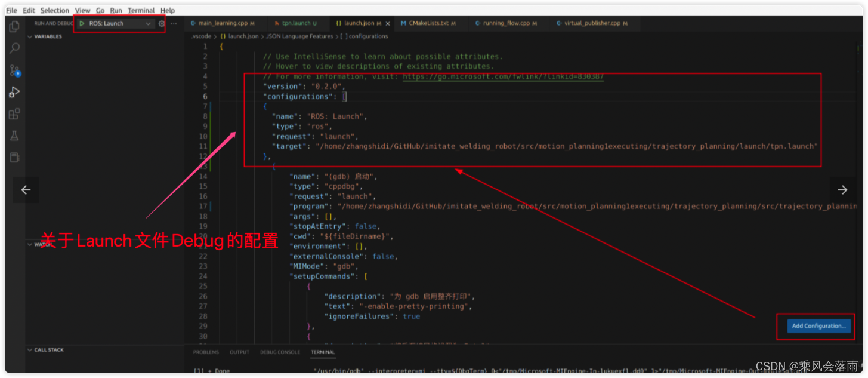The height and width of the screenshot is (378, 868).
Task: Open more actions via the ellipsis icon
Action: pyautogui.click(x=174, y=23)
